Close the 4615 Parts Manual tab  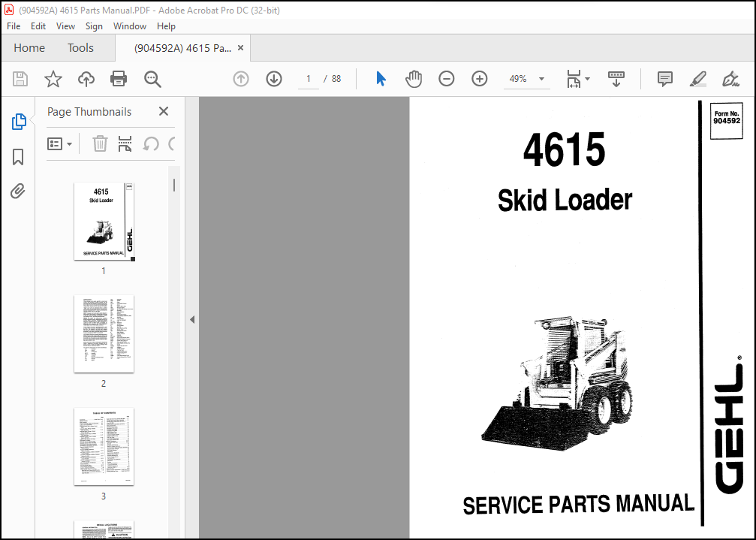pyautogui.click(x=240, y=48)
